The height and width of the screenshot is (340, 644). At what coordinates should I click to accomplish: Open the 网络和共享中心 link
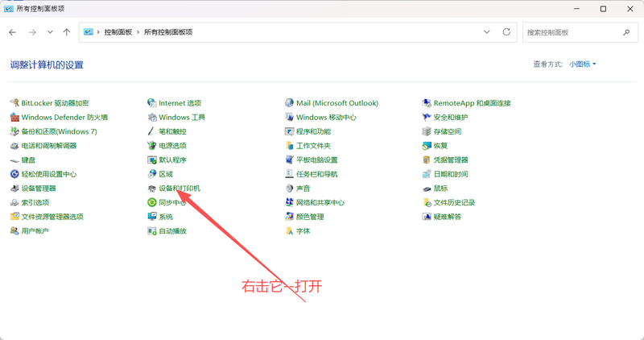pyautogui.click(x=320, y=203)
